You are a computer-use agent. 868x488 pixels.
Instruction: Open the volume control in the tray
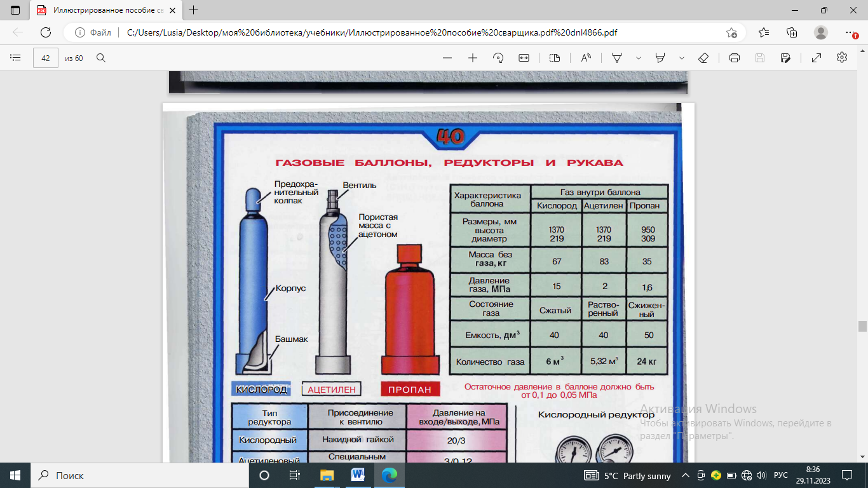pyautogui.click(x=761, y=476)
